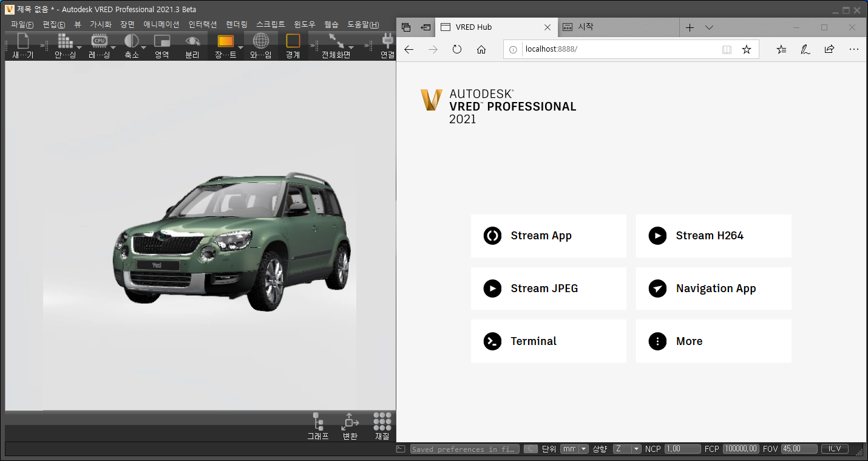Screen dimensions: 868x461
Task: Click the Stream JPEG button
Action: click(x=549, y=289)
